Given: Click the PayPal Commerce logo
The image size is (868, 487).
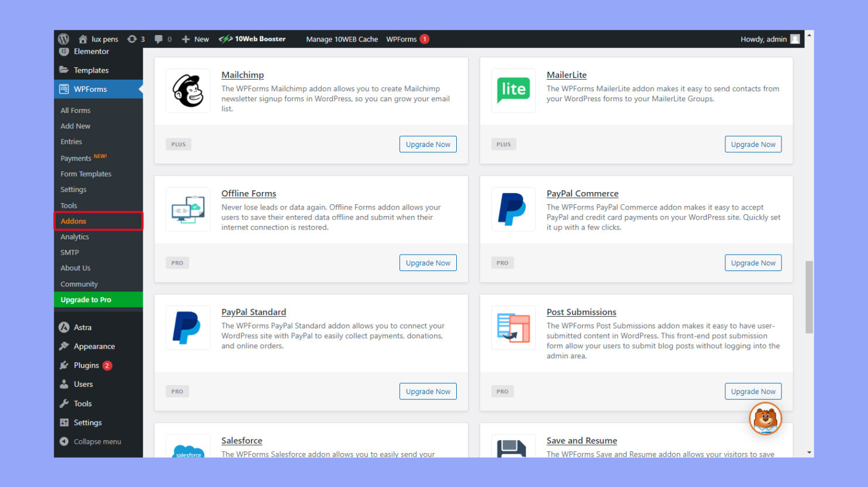Looking at the screenshot, I should tap(513, 210).
